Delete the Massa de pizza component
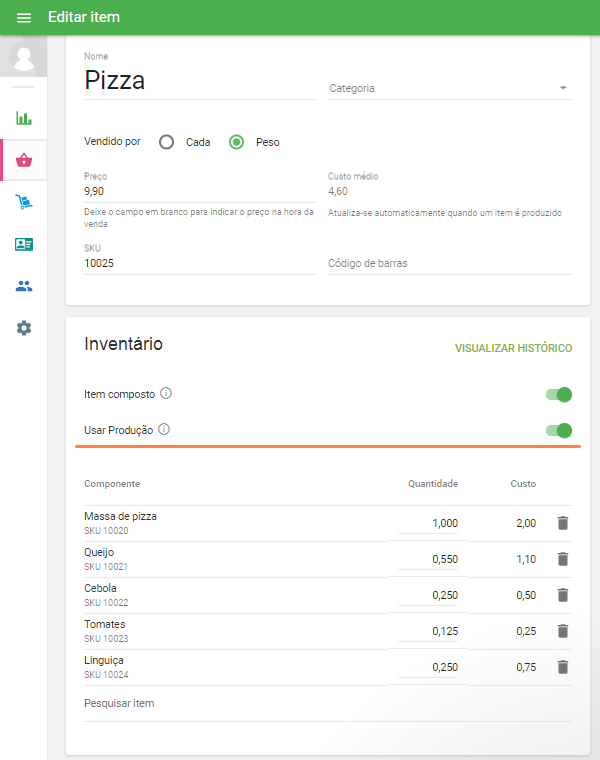This screenshot has height=760, width=600. pos(562,523)
